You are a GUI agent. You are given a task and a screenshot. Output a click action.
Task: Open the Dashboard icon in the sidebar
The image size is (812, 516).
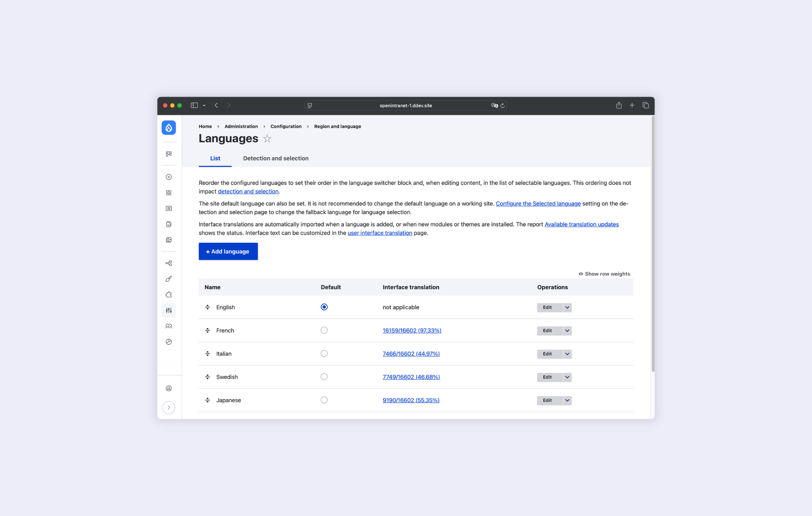[168, 154]
